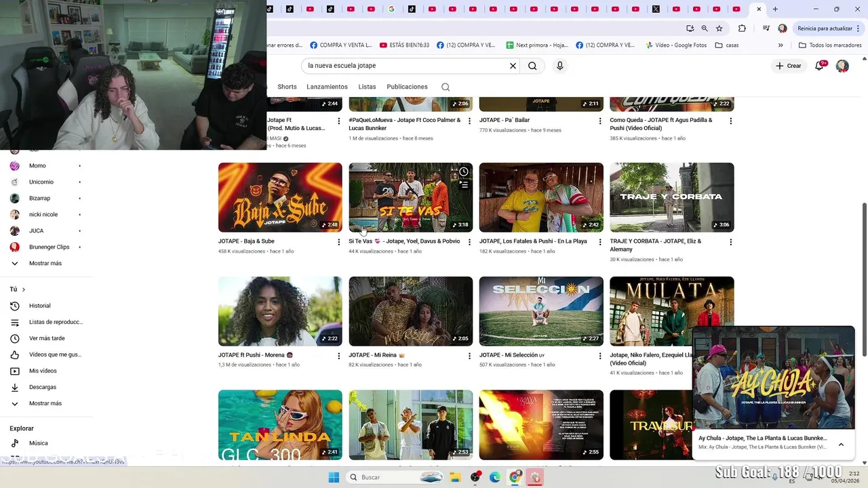Open the Shorts channel tab
This screenshot has height=488, width=868.
coord(287,87)
